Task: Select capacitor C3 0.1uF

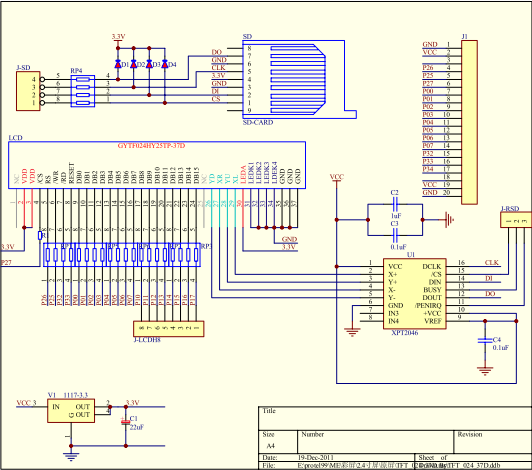Action: pyautogui.click(x=395, y=234)
